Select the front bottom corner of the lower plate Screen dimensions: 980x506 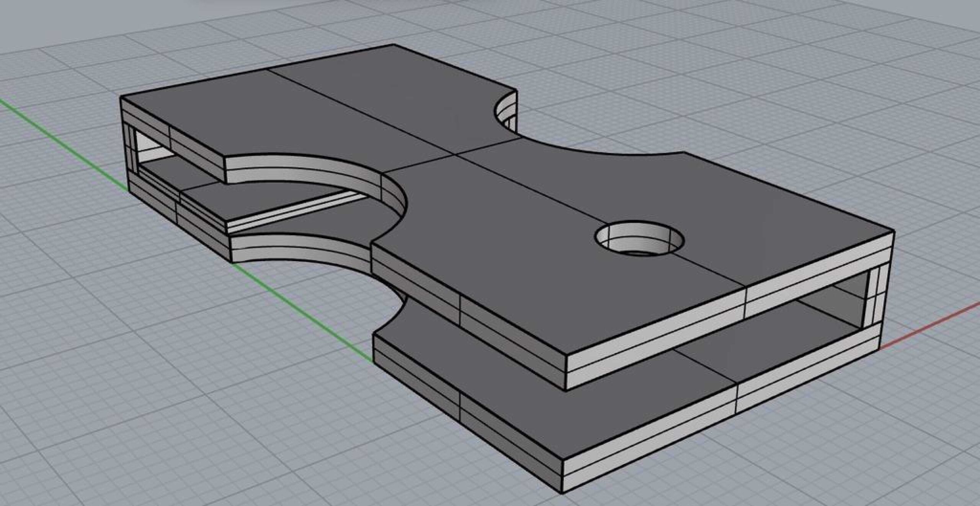(562, 493)
